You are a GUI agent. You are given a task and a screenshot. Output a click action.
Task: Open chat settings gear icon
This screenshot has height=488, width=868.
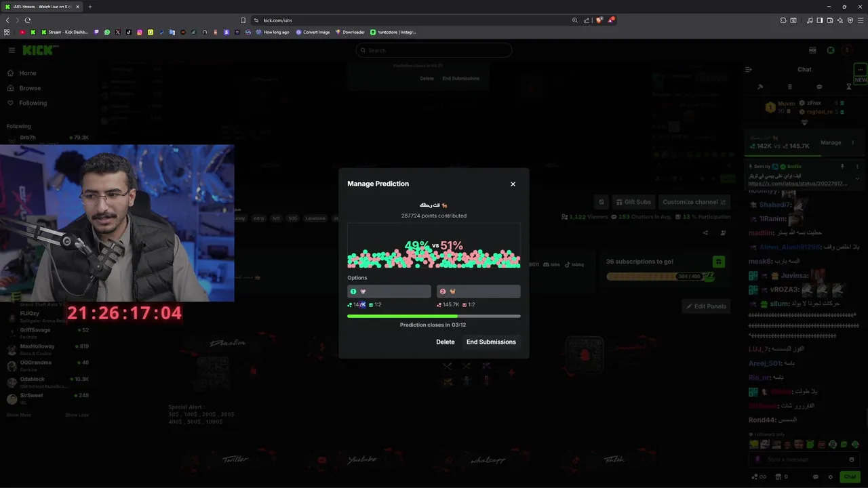click(830, 477)
